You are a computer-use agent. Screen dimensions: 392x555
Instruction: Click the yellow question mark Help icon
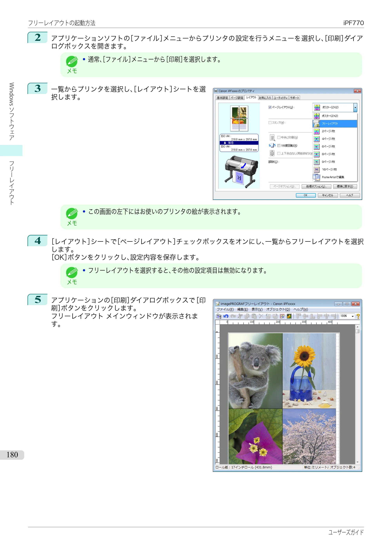tap(358, 316)
